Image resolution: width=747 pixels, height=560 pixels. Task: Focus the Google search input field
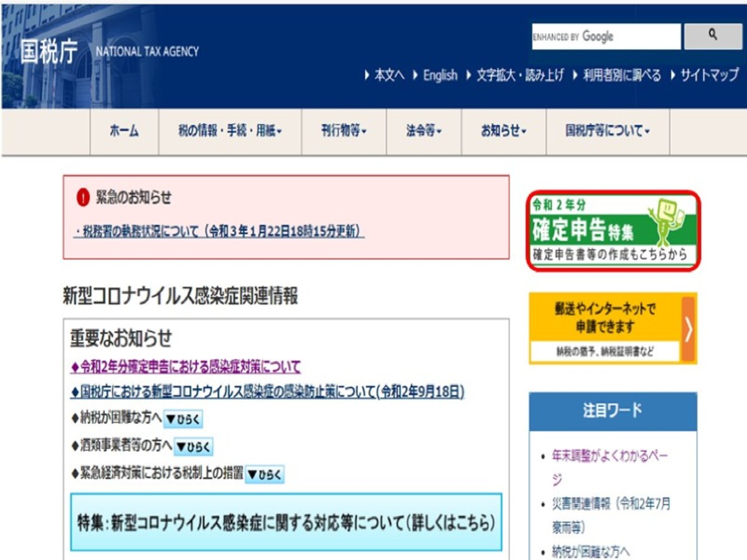606,37
